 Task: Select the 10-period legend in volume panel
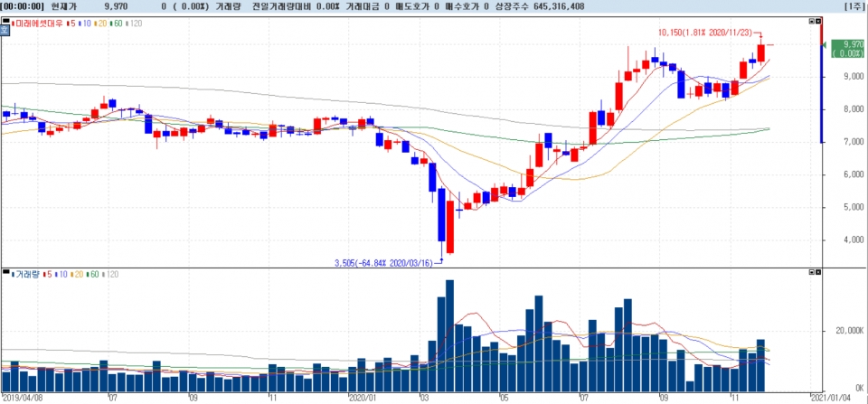coord(61,274)
